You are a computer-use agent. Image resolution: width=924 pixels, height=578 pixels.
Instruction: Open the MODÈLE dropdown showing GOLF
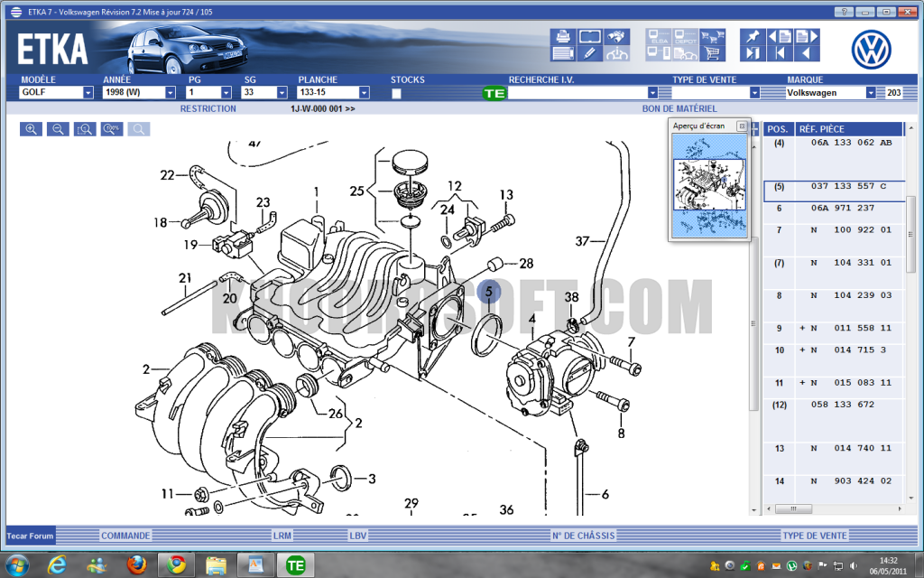coord(88,91)
